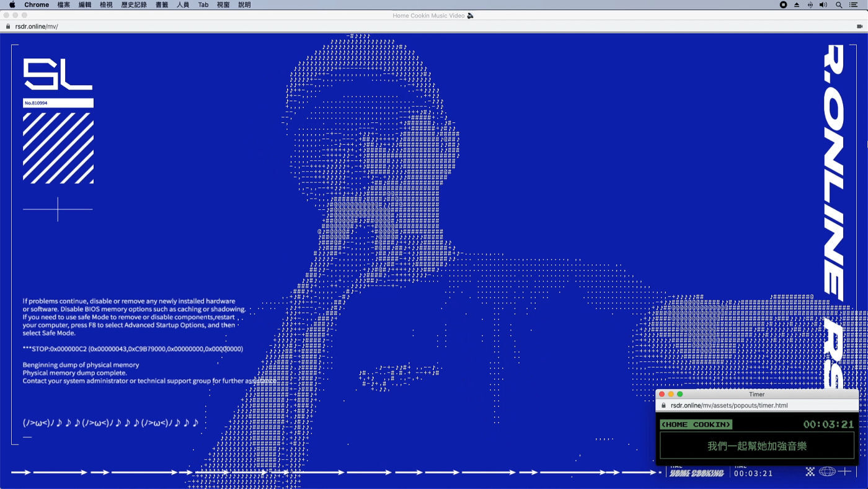Click the HOME COOKIN label in Timer popup
Screen dimensions: 868x489
click(x=696, y=424)
